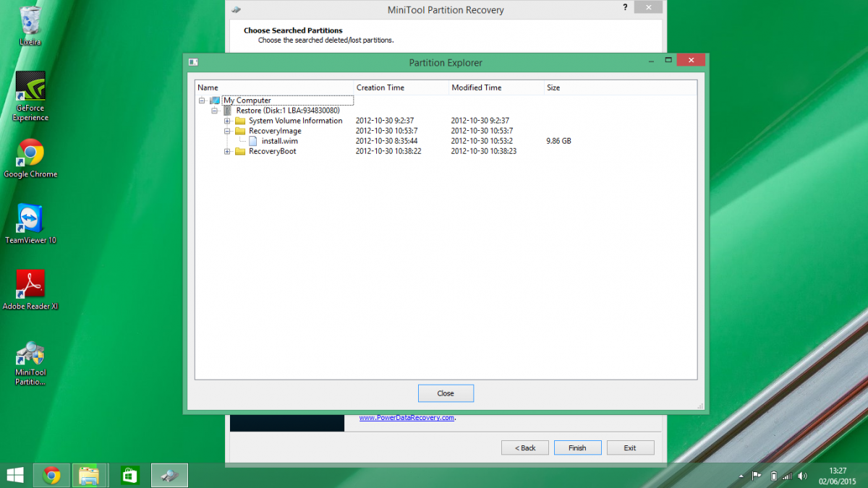
Task: Maximize the Partition Explorer window
Action: (668, 61)
